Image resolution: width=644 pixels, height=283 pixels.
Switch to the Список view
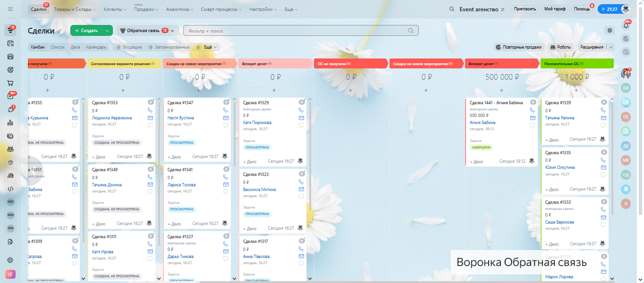[x=58, y=47]
